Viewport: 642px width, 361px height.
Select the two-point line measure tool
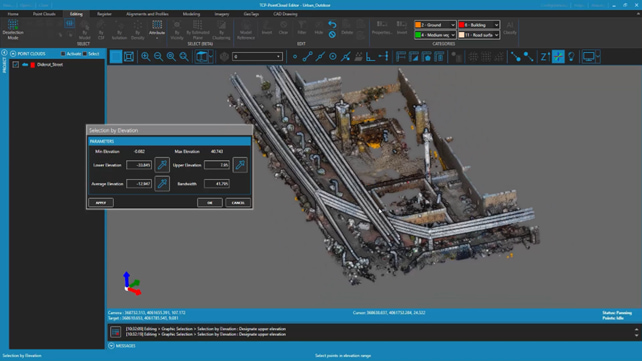pos(307,56)
